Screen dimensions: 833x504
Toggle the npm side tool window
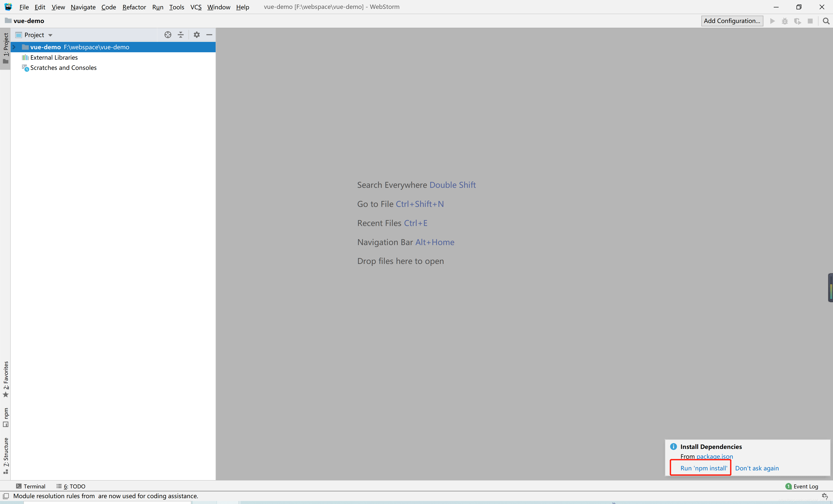[x=5, y=417]
